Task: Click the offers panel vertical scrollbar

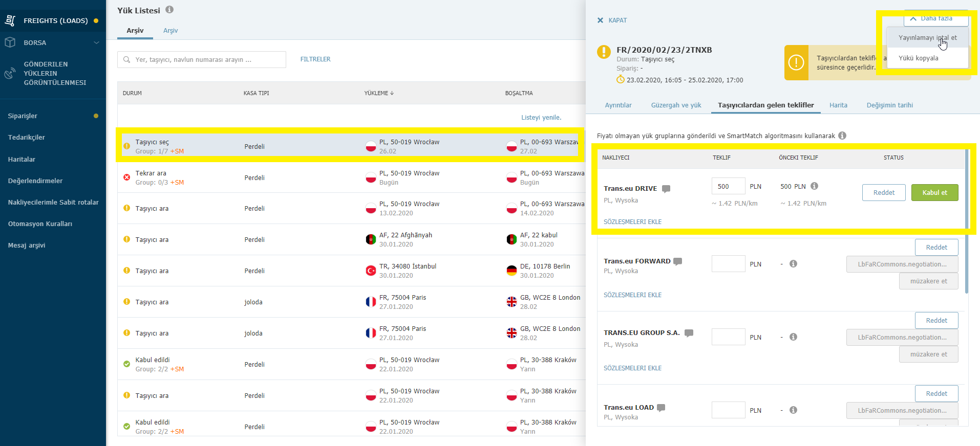Action: pyautogui.click(x=967, y=221)
